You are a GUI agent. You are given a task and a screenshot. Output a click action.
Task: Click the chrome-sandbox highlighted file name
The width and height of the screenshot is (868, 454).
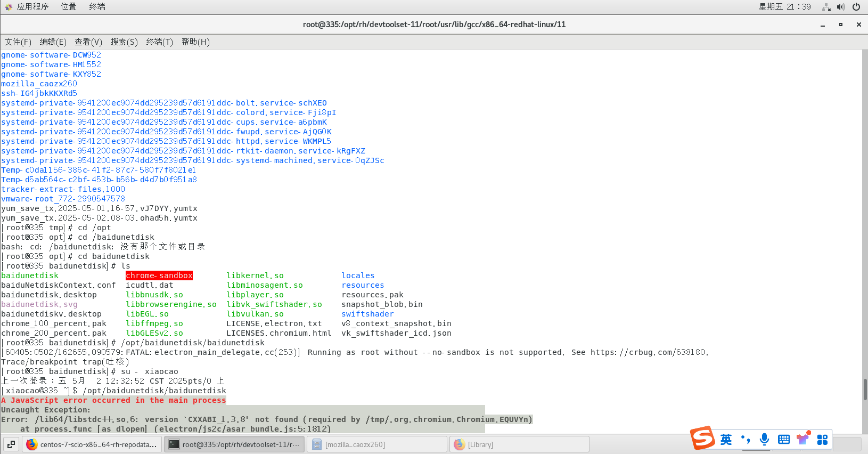coord(159,275)
